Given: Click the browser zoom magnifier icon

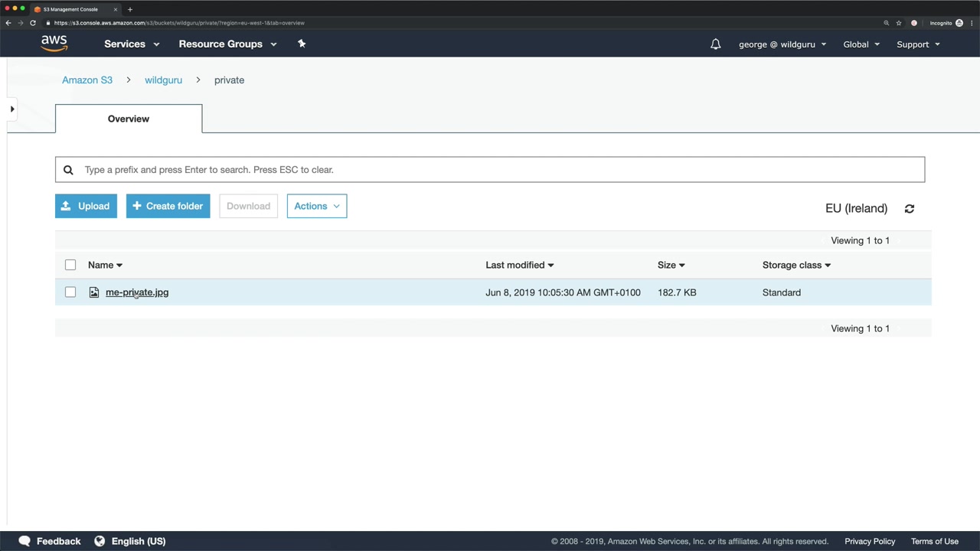Looking at the screenshot, I should [x=887, y=23].
